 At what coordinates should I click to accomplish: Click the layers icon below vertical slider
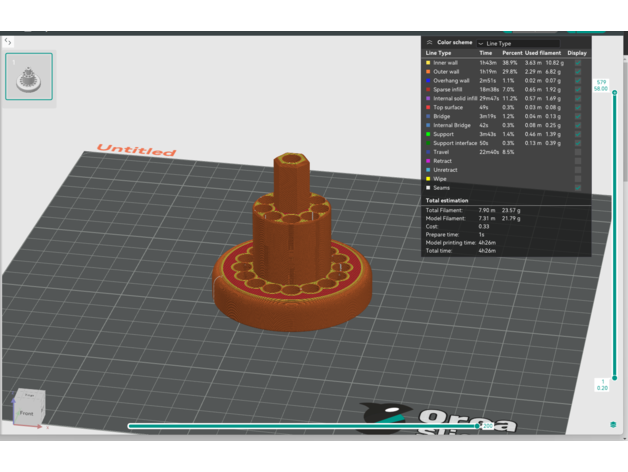[x=612, y=425]
